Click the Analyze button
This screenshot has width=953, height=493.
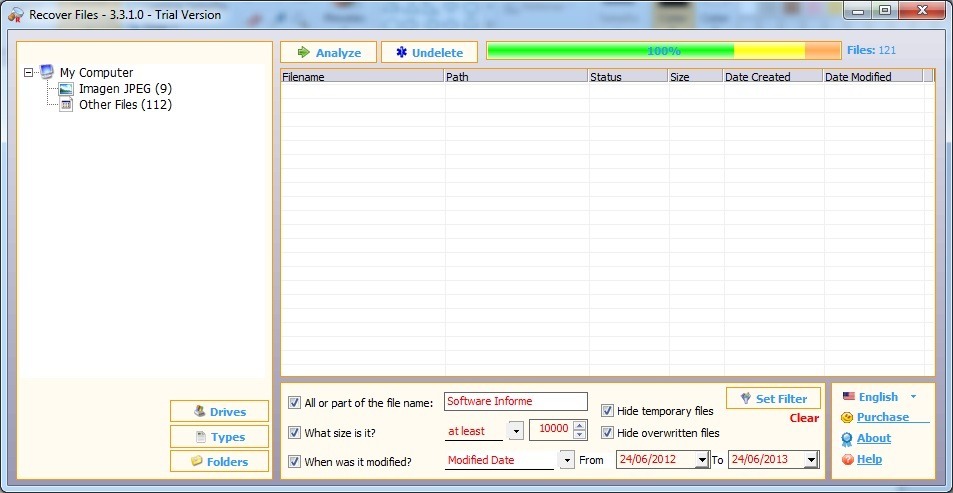coord(328,52)
